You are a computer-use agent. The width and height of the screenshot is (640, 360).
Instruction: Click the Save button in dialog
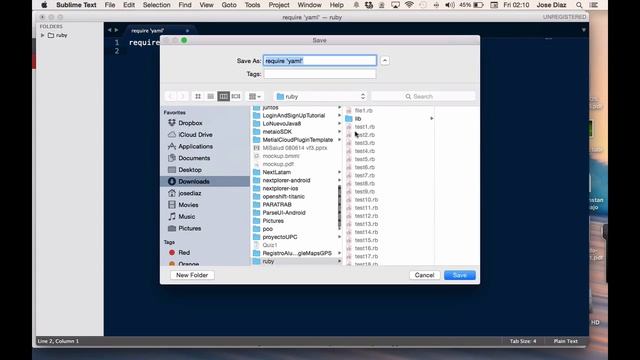coord(460,275)
